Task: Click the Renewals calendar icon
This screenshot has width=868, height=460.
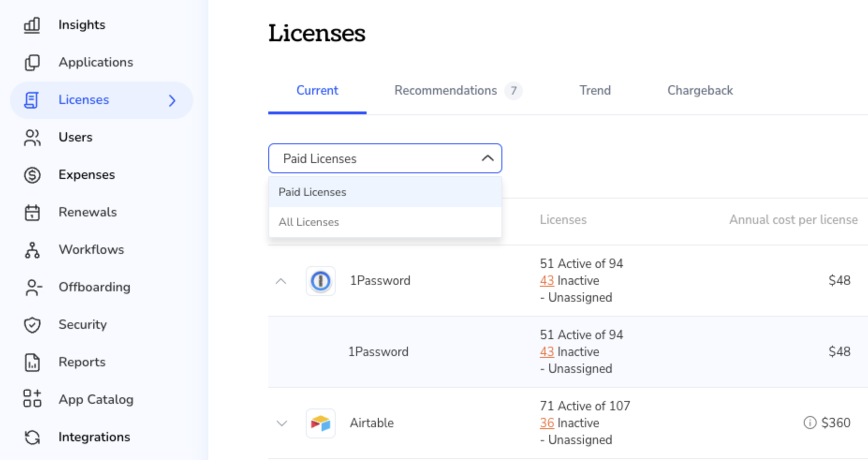Action: 32,213
